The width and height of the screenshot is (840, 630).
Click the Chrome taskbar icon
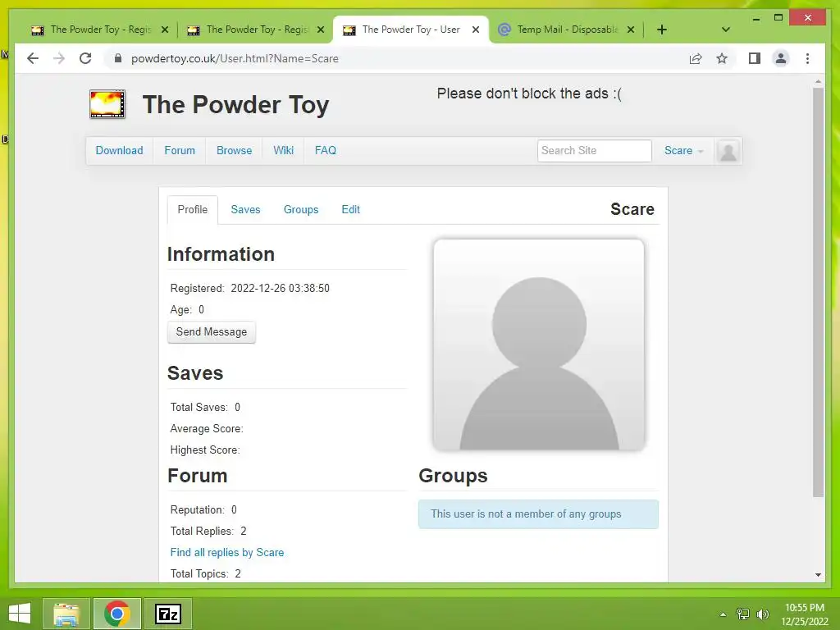[116, 614]
